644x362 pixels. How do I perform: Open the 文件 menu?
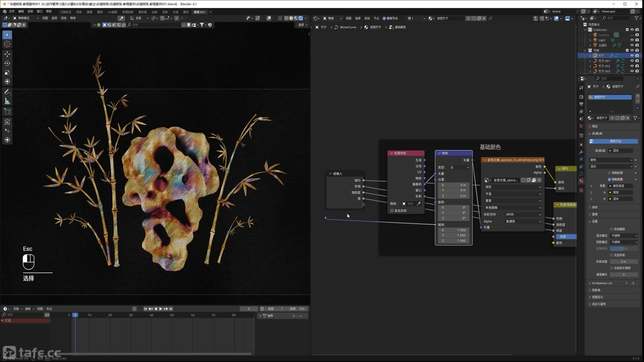[x=12, y=12]
